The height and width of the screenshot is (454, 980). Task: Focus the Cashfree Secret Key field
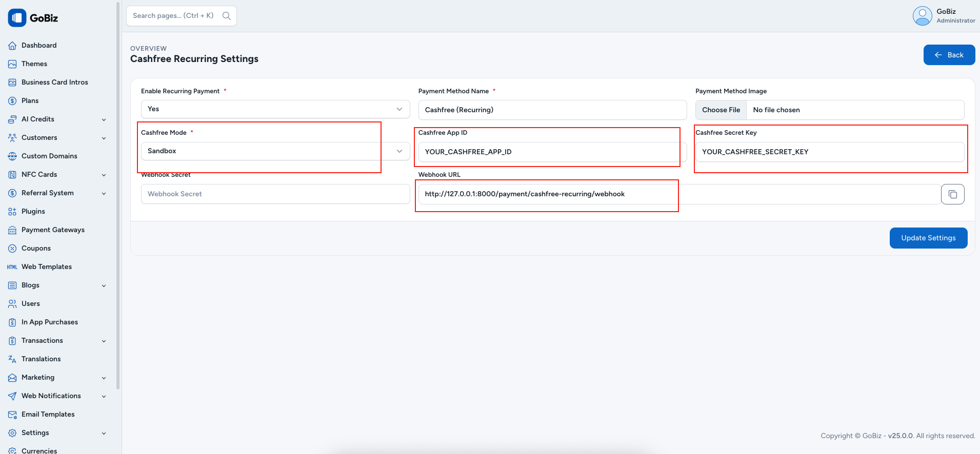pos(830,152)
